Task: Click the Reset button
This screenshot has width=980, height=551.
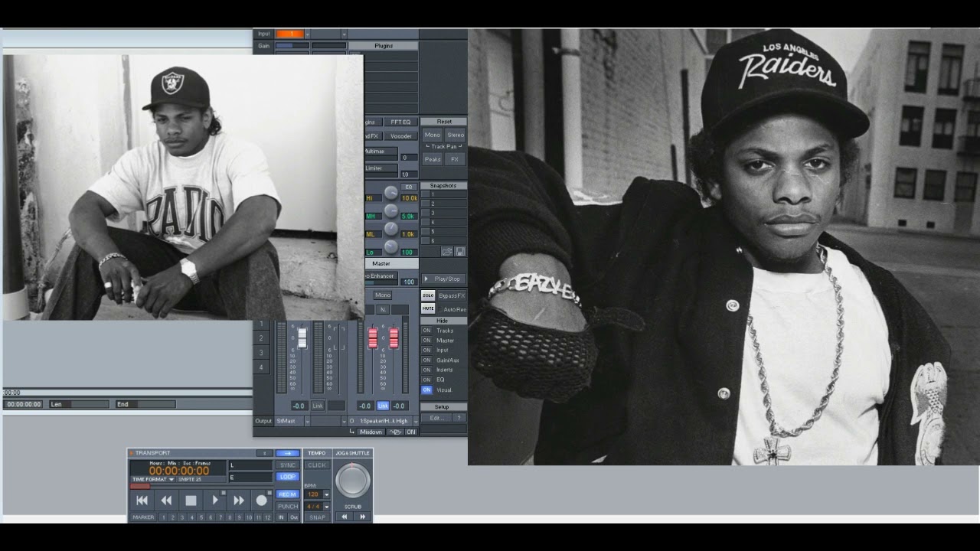Action: click(444, 122)
